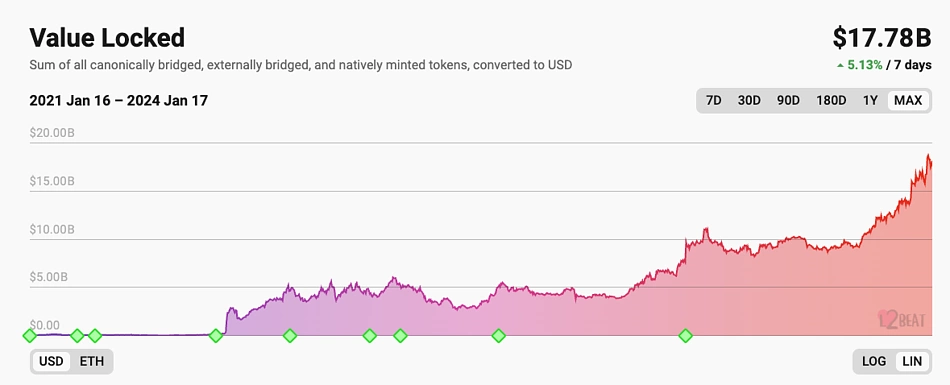Click the L2BEAT watermark logo on chart

point(902,320)
